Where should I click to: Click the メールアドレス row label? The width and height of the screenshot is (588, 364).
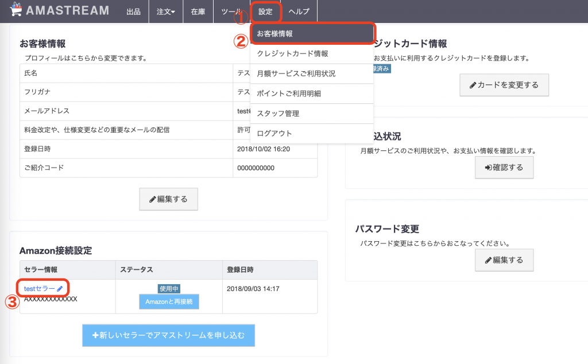[47, 111]
